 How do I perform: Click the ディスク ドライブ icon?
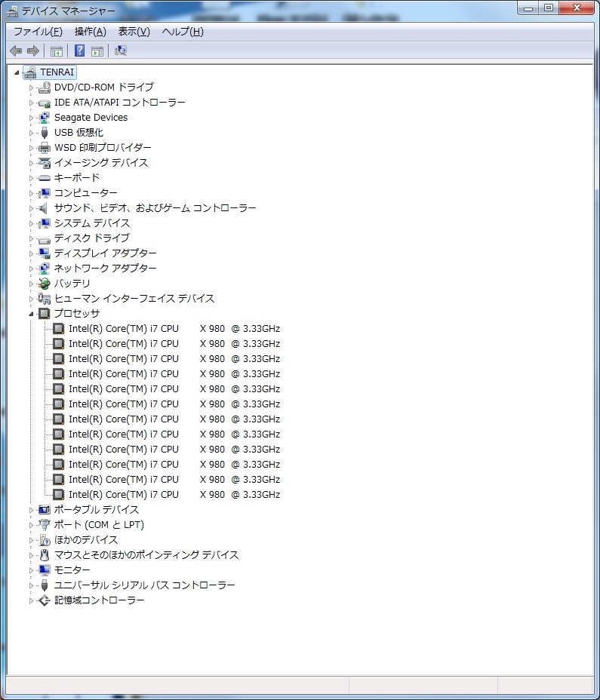pos(45,239)
